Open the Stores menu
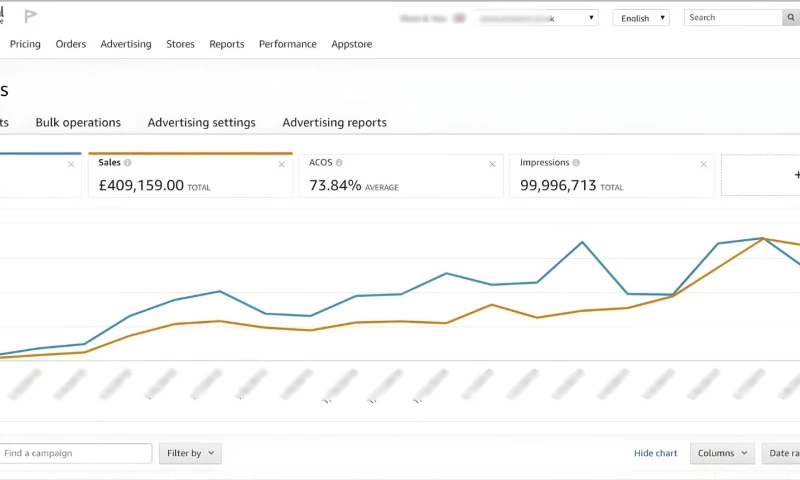 click(180, 44)
